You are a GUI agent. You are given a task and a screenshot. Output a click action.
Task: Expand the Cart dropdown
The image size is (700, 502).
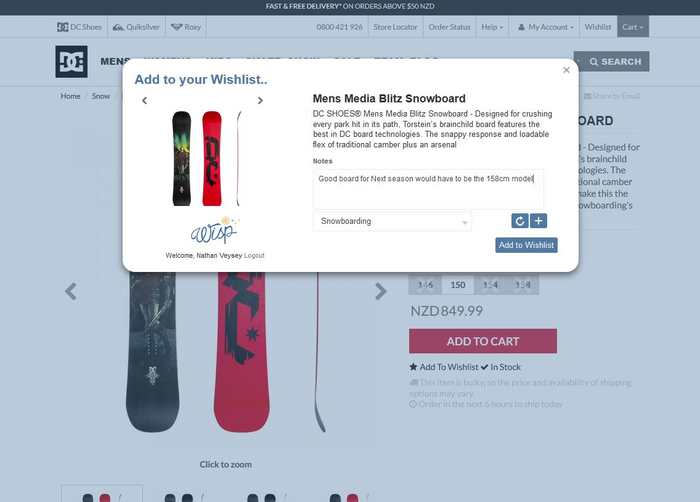pyautogui.click(x=633, y=27)
